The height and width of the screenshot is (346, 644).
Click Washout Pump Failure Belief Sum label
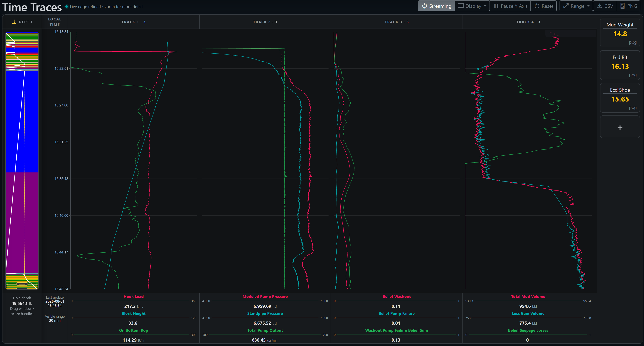pyautogui.click(x=396, y=330)
